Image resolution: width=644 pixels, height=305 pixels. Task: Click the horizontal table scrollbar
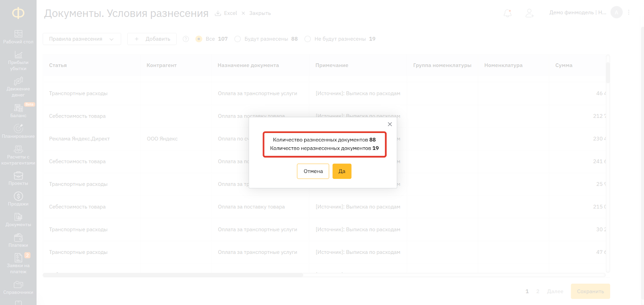click(x=173, y=275)
